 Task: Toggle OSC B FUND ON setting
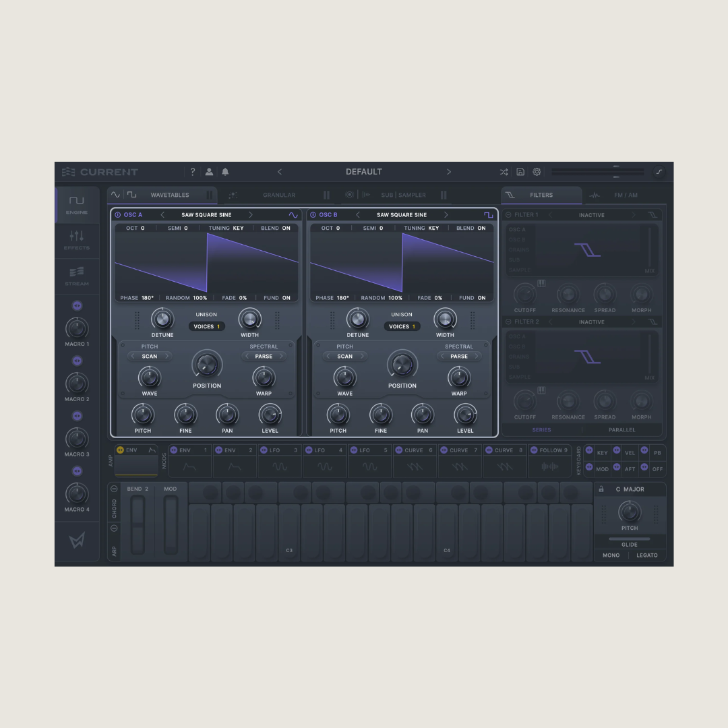tap(472, 298)
